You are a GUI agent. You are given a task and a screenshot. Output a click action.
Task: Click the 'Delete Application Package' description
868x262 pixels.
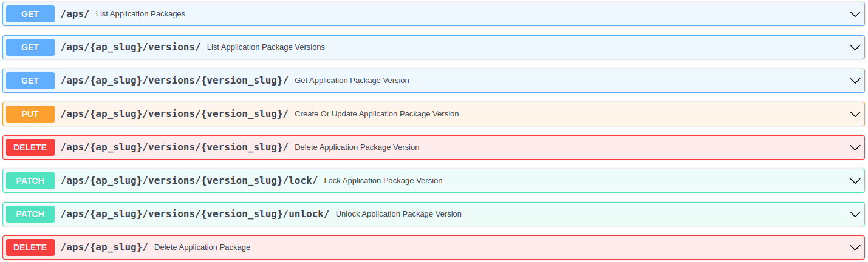click(x=202, y=247)
